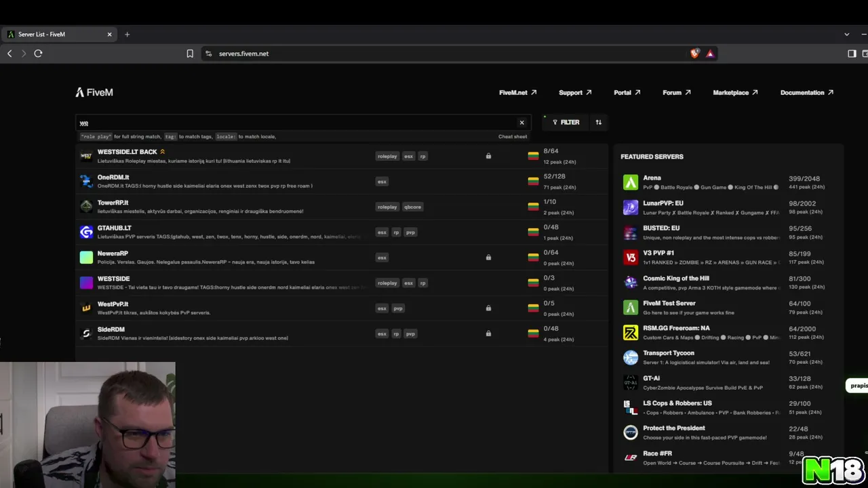Toggle the browser sidebar panel icon
Screen dimensions: 868x488
click(852, 54)
